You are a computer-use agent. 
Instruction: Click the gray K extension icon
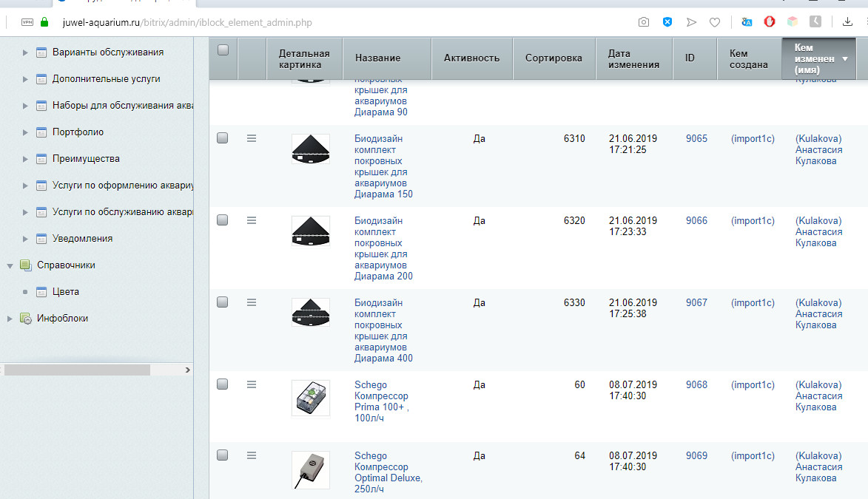click(x=815, y=21)
